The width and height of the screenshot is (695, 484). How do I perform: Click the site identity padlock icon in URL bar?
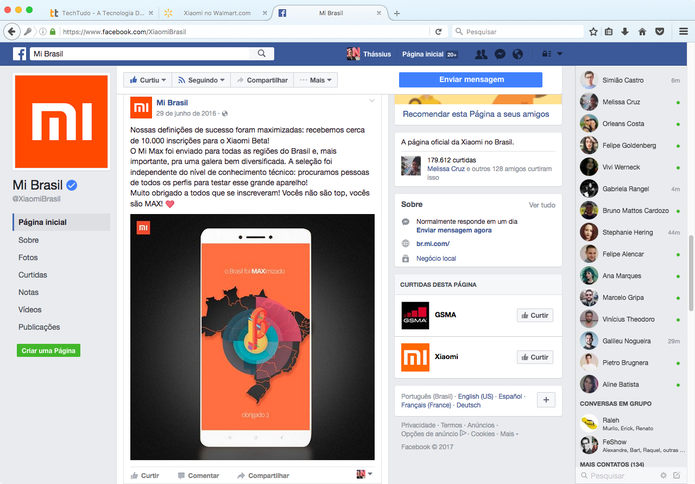tap(53, 31)
